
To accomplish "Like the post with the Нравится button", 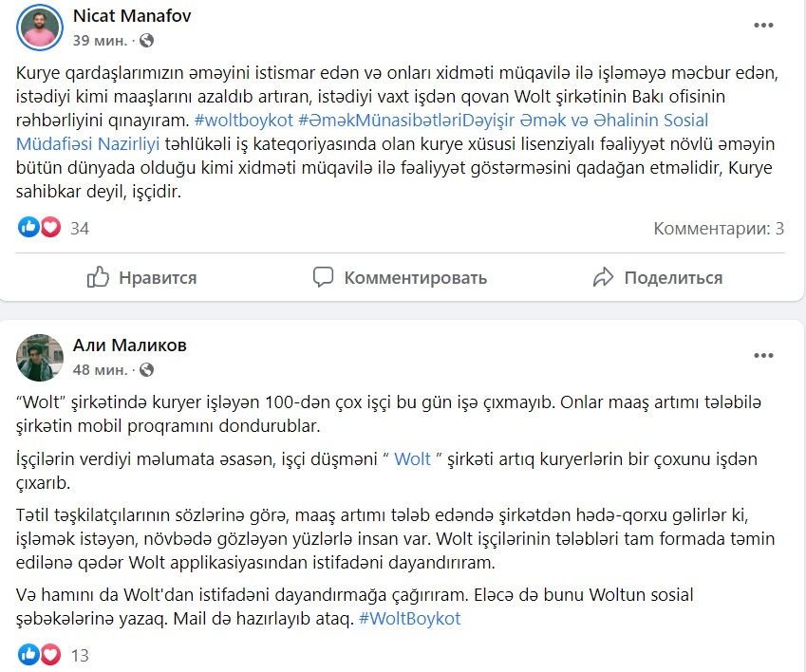I will (x=141, y=277).
